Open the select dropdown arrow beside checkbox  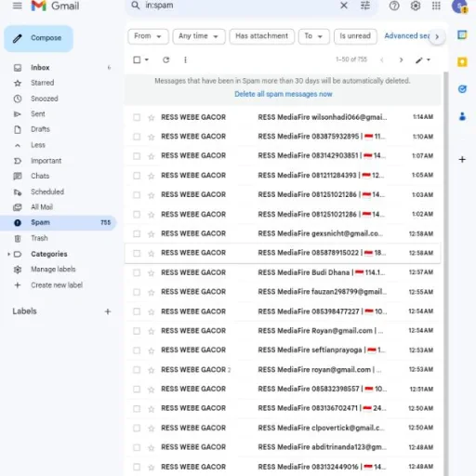point(147,59)
